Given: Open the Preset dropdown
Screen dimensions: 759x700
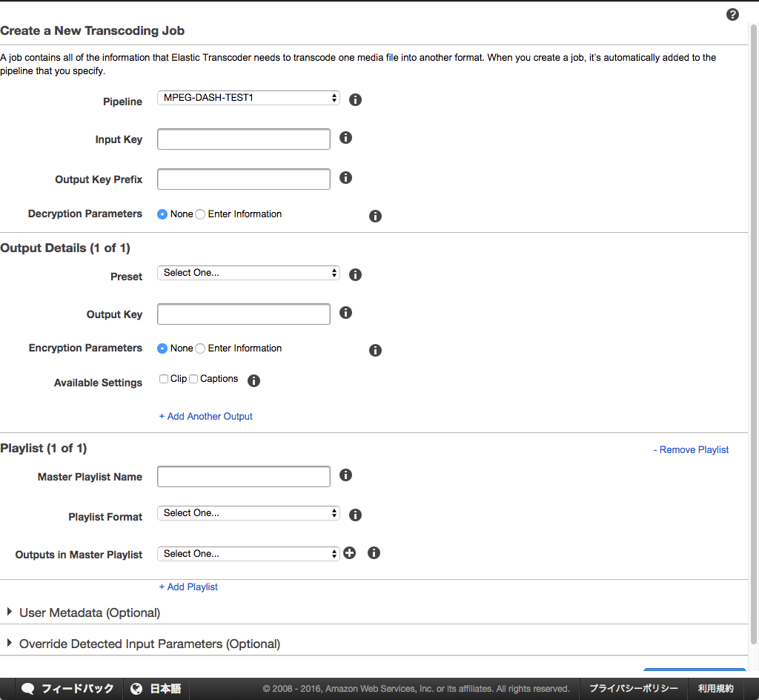Looking at the screenshot, I should [x=248, y=272].
